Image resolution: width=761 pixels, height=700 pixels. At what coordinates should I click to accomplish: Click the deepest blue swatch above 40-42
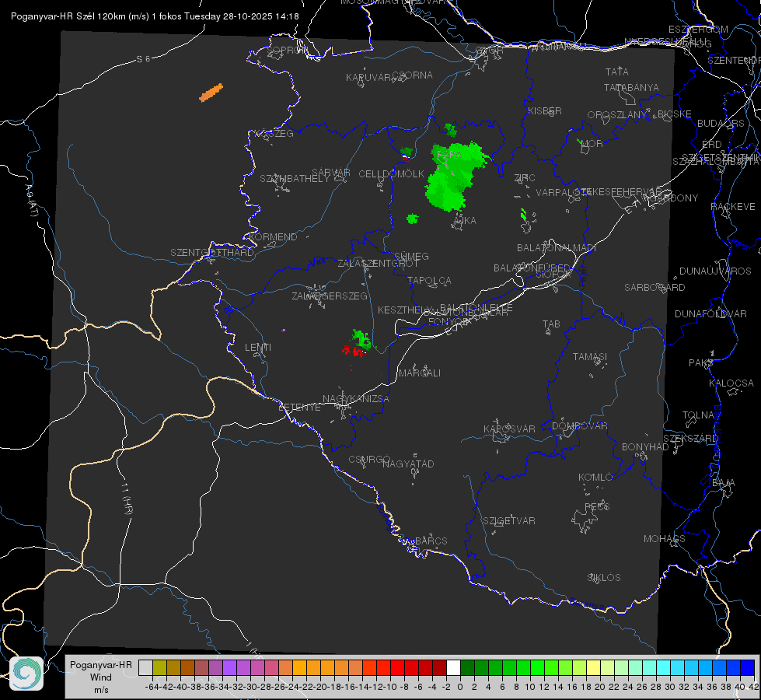pos(748,667)
